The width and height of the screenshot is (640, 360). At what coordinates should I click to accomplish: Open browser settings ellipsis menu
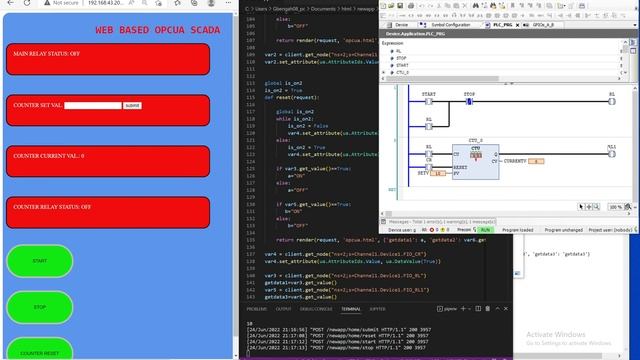click(228, 3)
